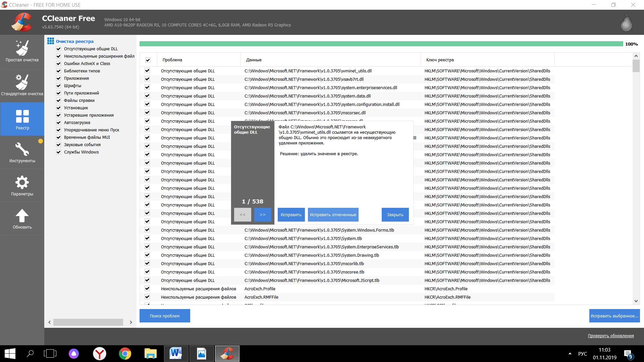This screenshot has height=362, width=644.
Task: Open the Tools (Инструменты) wrench section
Action: (x=22, y=153)
